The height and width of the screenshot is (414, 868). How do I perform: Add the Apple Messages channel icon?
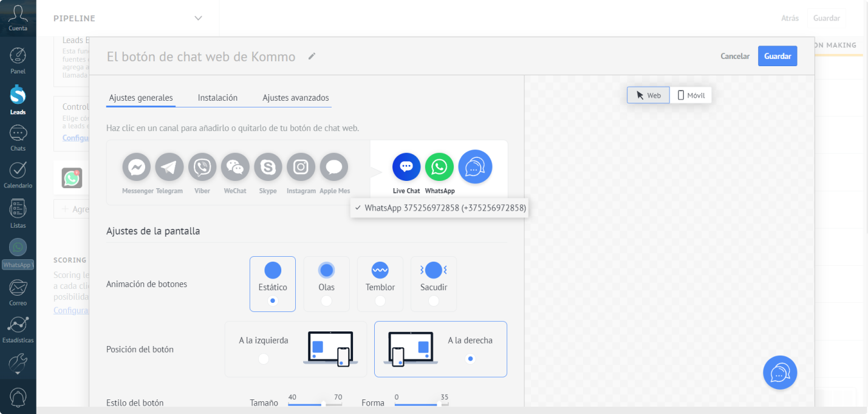tap(333, 167)
